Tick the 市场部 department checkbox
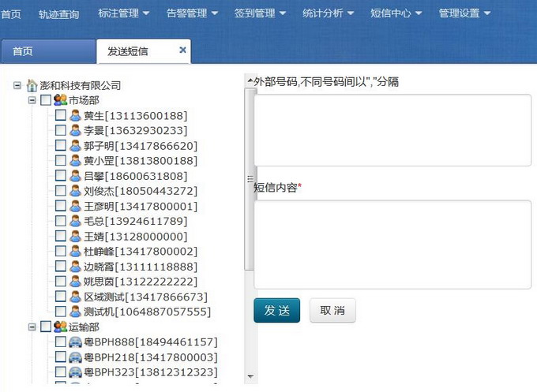Image resolution: width=537 pixels, height=392 pixels. (x=46, y=100)
